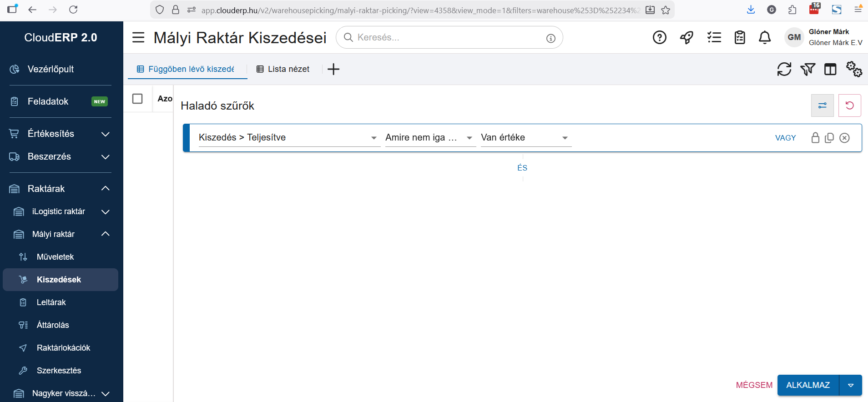The height and width of the screenshot is (402, 868).
Task: Switch to Lista nézet tab
Action: coord(283,69)
